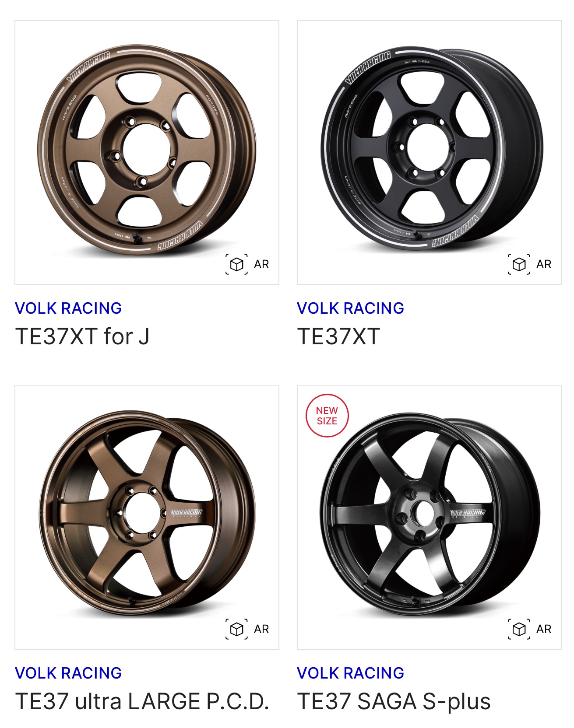Screen dimensions: 574x728
Task: Click VOLK RACING link above TE37 ultra LARGE P.C.D.
Action: point(68,673)
